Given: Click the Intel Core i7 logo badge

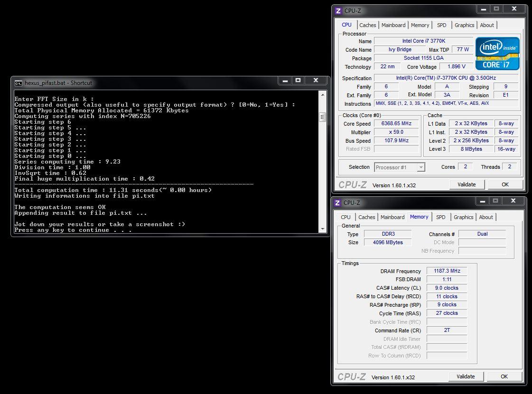Looking at the screenshot, I should click(497, 54).
